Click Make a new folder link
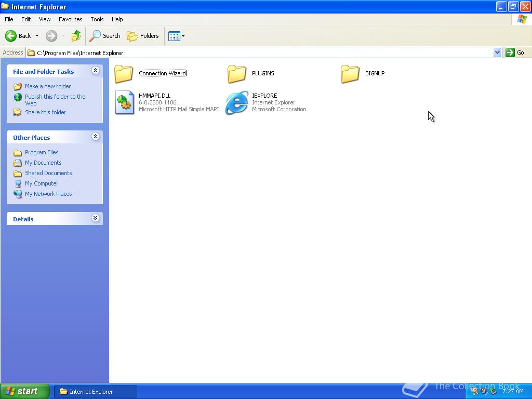The image size is (532, 399). coord(48,86)
